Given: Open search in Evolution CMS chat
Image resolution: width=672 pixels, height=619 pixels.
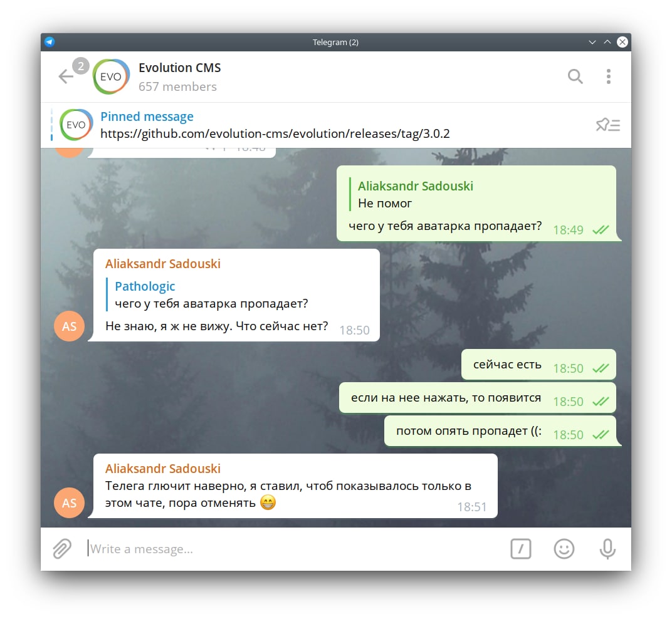Looking at the screenshot, I should [x=575, y=76].
